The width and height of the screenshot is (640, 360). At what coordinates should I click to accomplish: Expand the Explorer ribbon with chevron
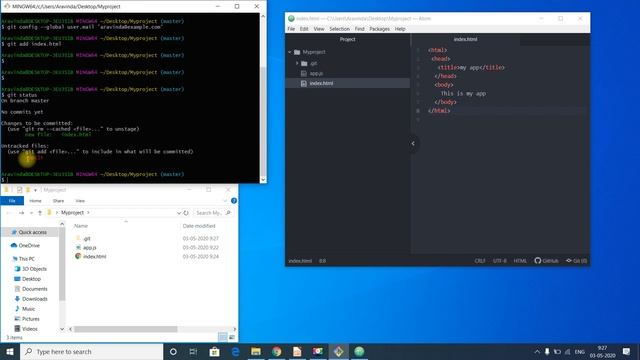(225, 201)
